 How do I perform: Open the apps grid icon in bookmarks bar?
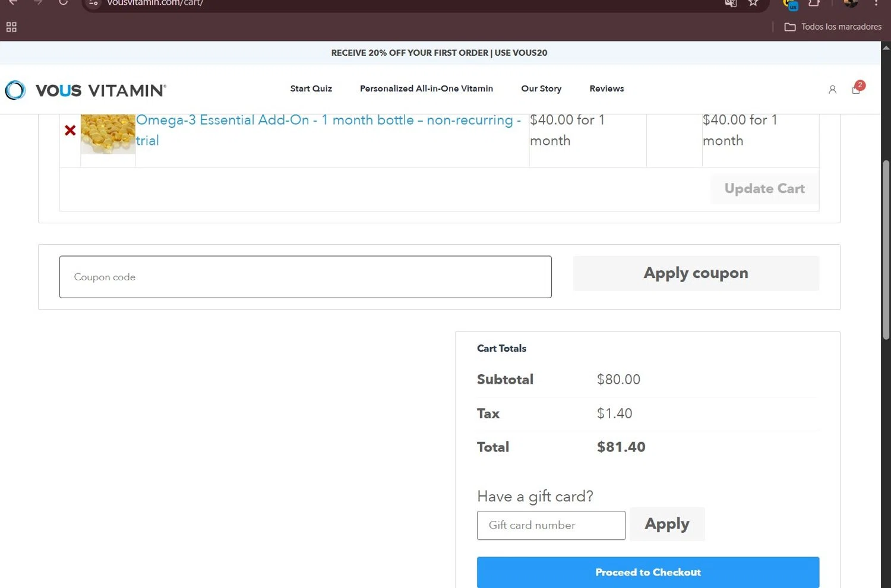pos(11,27)
